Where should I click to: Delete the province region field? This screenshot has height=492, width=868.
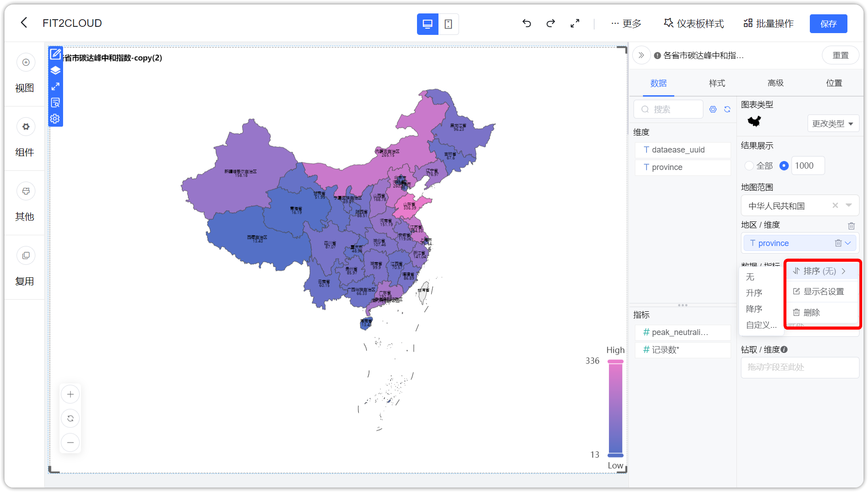point(838,243)
